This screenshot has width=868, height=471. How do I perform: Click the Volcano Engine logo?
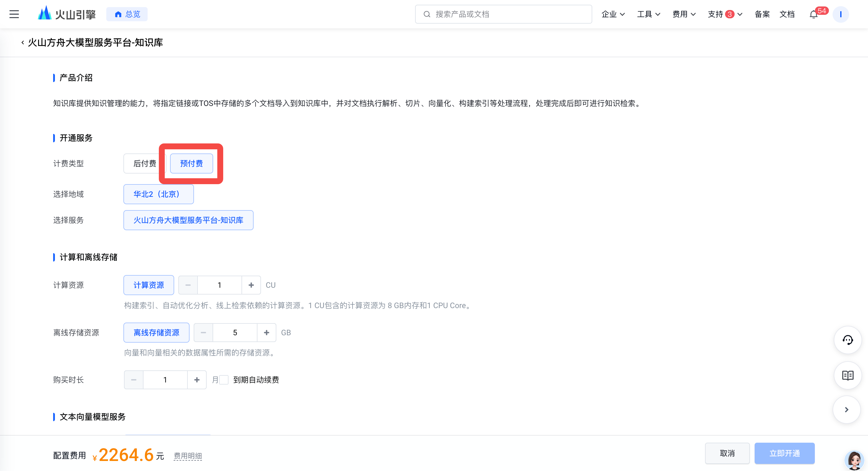(x=67, y=14)
